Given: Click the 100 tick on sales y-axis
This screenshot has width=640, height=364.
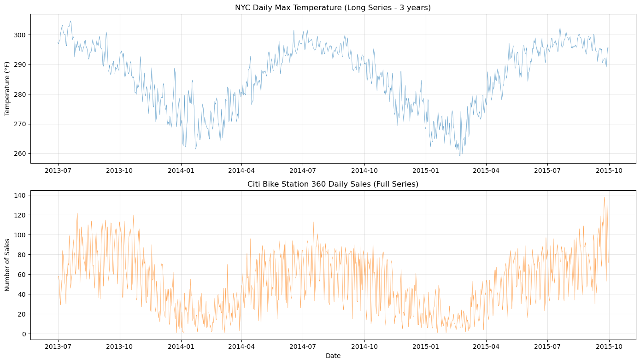Looking at the screenshot, I should [21, 235].
